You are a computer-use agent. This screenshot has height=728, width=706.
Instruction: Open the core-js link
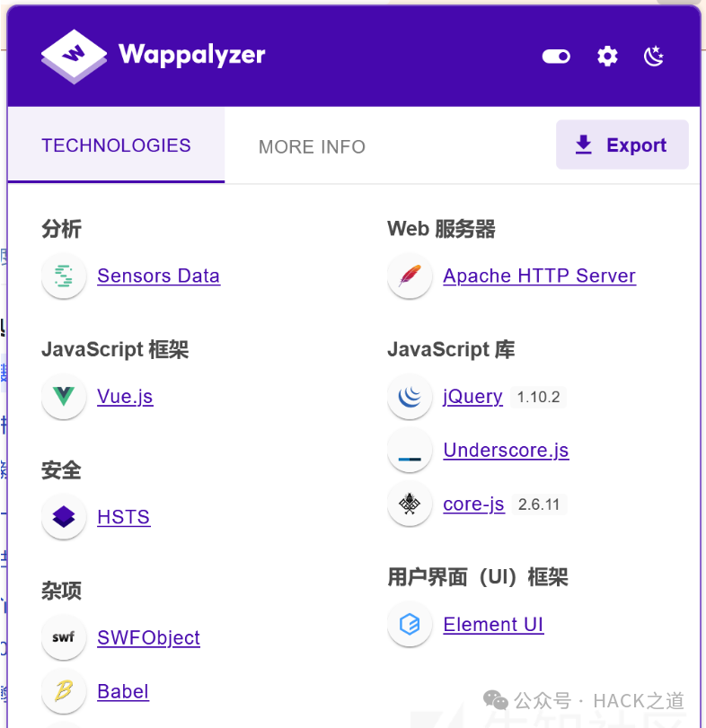tap(473, 504)
